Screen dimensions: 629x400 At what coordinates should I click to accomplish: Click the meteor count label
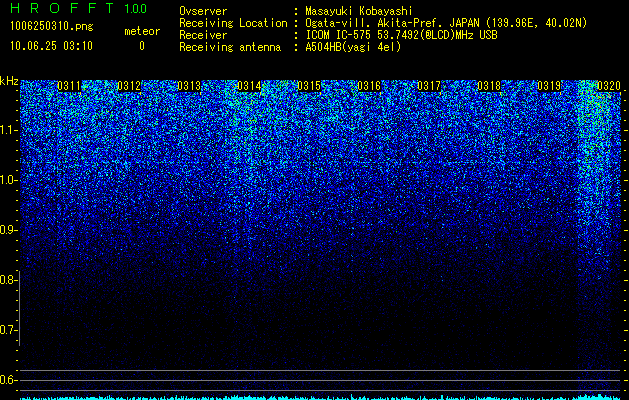(142, 31)
